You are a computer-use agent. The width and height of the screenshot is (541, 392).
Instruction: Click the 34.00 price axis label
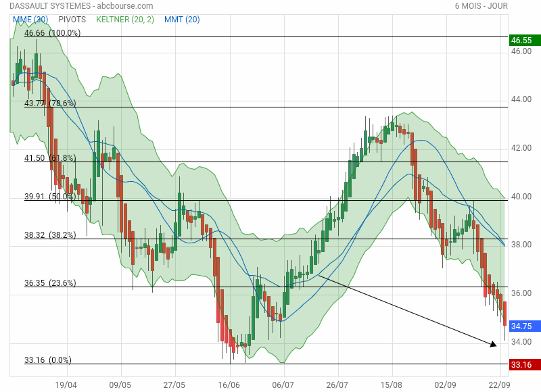(x=521, y=342)
